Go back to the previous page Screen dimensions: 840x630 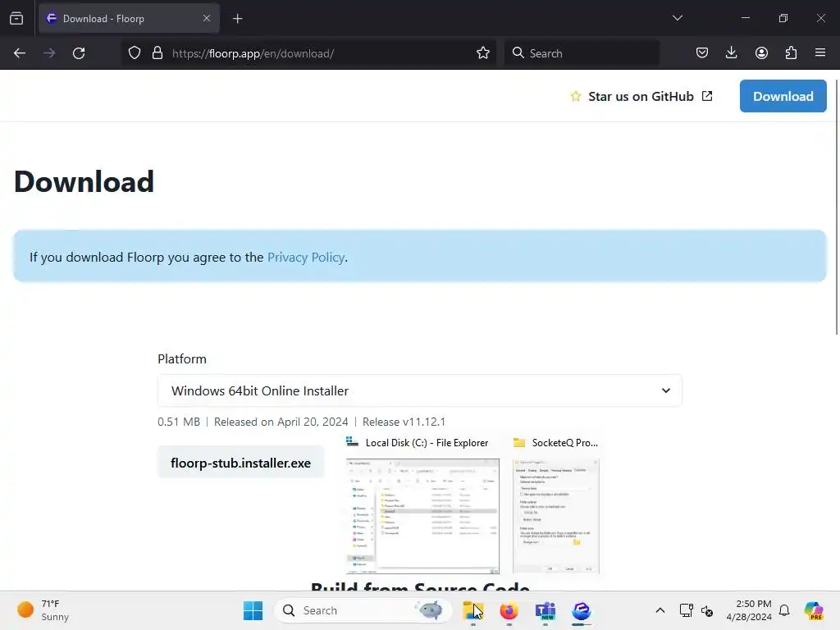(20, 53)
